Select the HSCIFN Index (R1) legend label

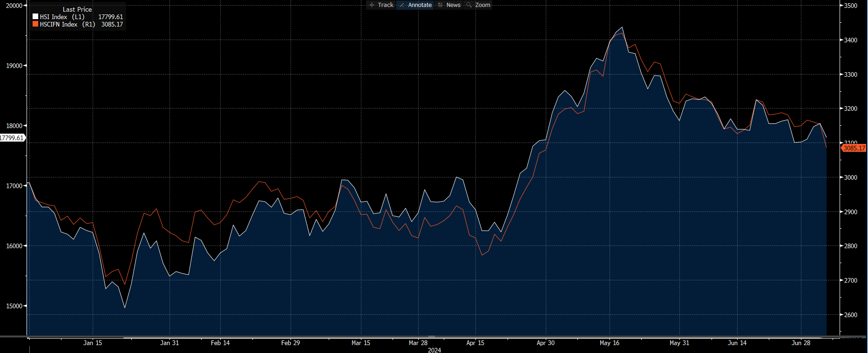(67, 24)
